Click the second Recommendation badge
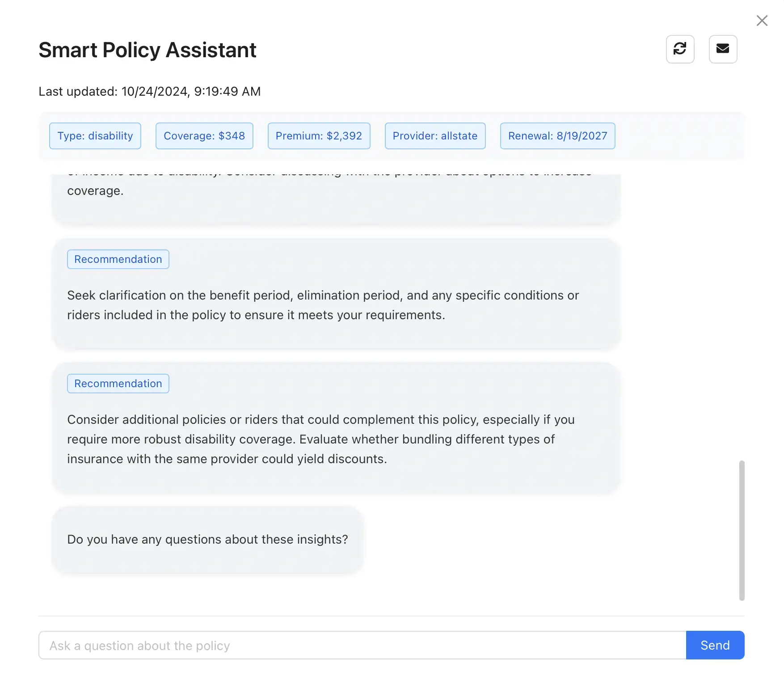This screenshot has width=784, height=684. 118,383
